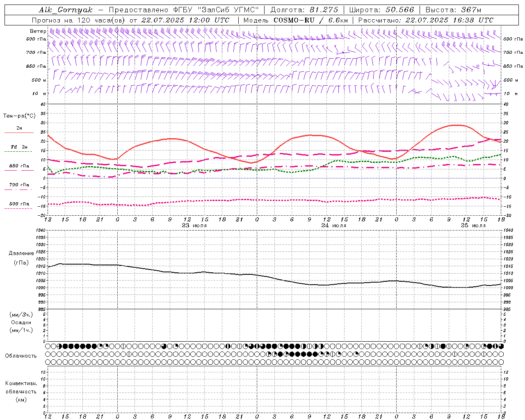The height and width of the screenshot is (420, 525).
Task: Click the 24 июля date label
Action: click(333, 226)
